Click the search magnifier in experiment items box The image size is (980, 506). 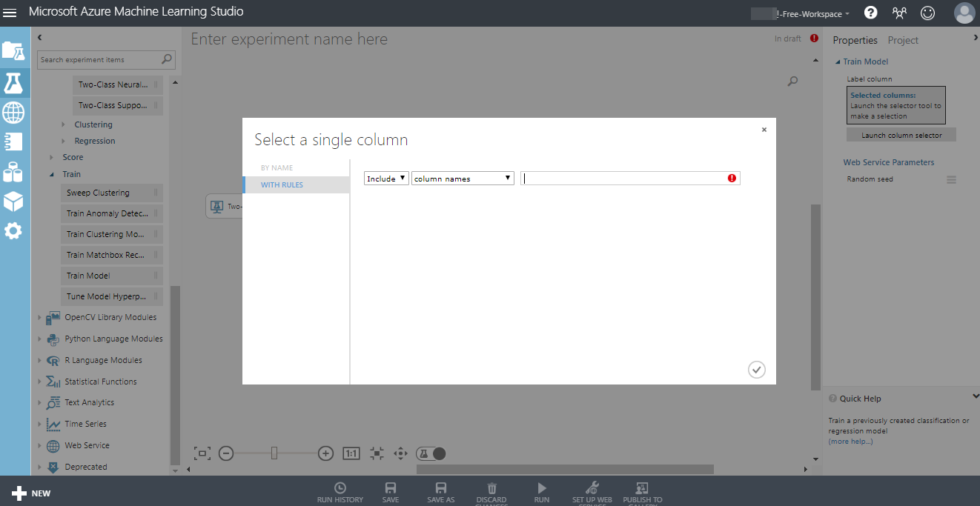pyautogui.click(x=168, y=59)
